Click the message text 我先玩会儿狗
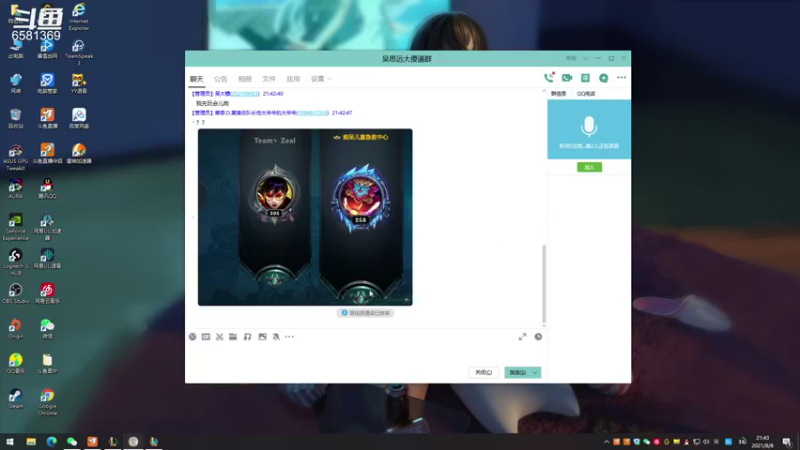Viewport: 800px width, 450px height. (213, 103)
